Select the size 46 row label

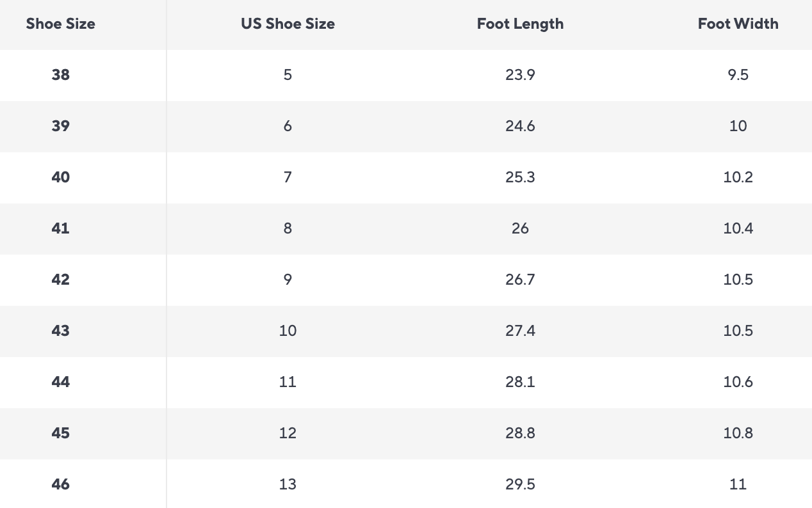60,484
